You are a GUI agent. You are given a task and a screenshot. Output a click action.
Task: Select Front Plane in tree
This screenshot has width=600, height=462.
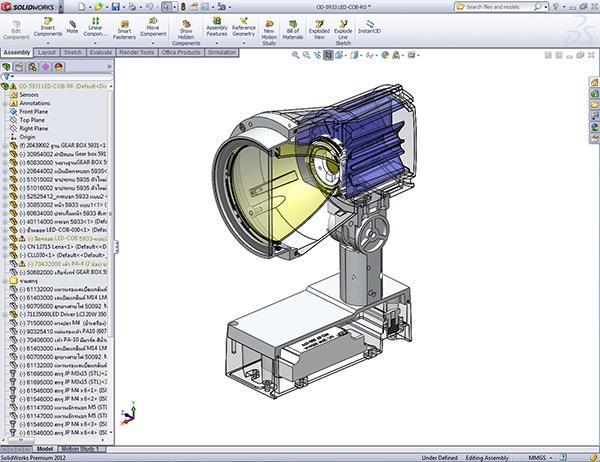click(x=34, y=111)
